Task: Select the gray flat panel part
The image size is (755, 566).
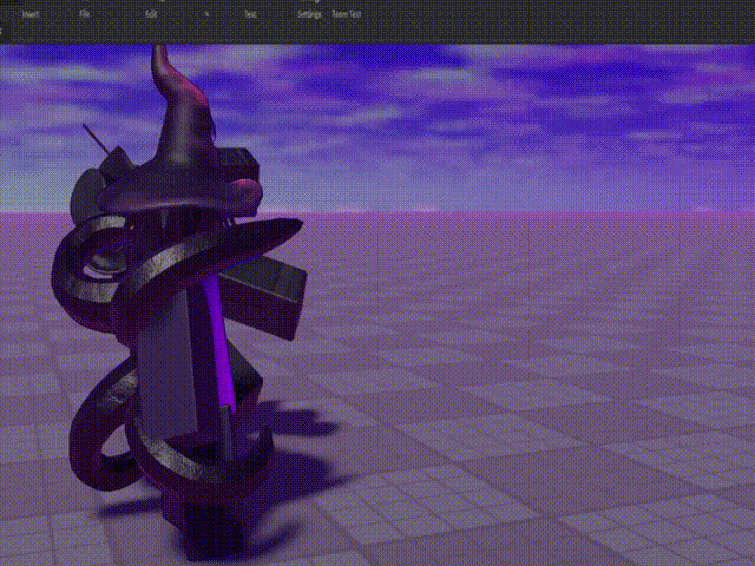Action: pyautogui.click(x=163, y=370)
